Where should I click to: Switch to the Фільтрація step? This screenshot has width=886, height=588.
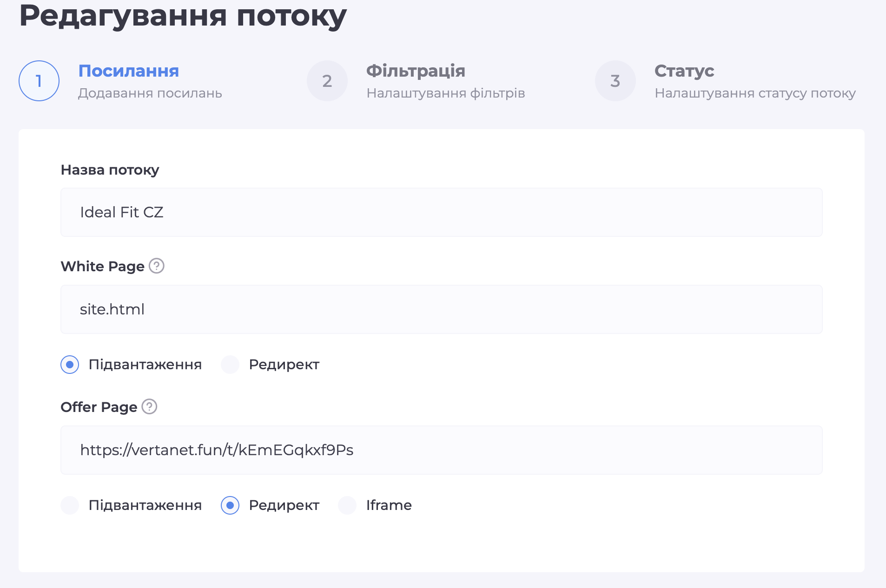coord(416,72)
